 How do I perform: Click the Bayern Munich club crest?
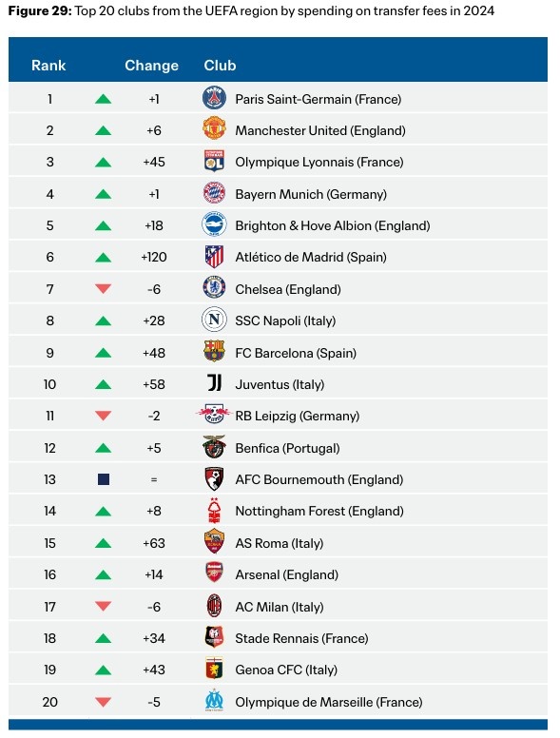click(x=214, y=192)
